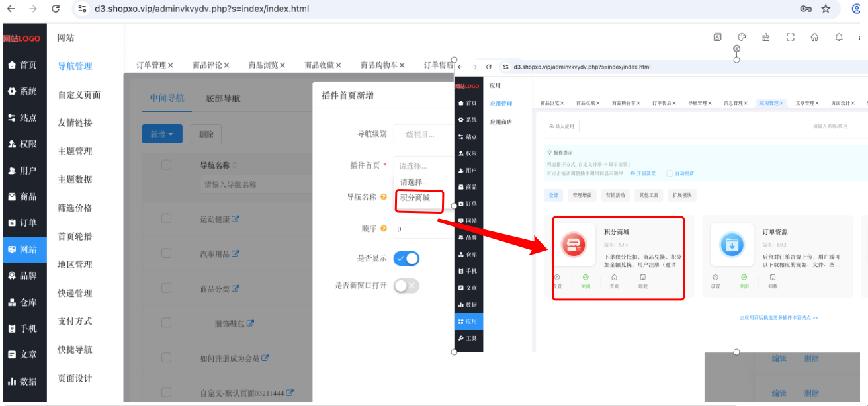Open notifications with the bell icon
868x406 pixels.
click(839, 38)
